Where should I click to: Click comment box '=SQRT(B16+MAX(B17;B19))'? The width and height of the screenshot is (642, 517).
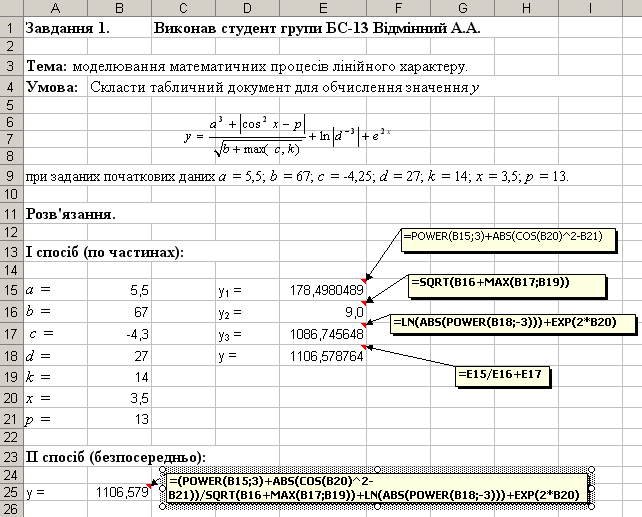pyautogui.click(x=506, y=285)
